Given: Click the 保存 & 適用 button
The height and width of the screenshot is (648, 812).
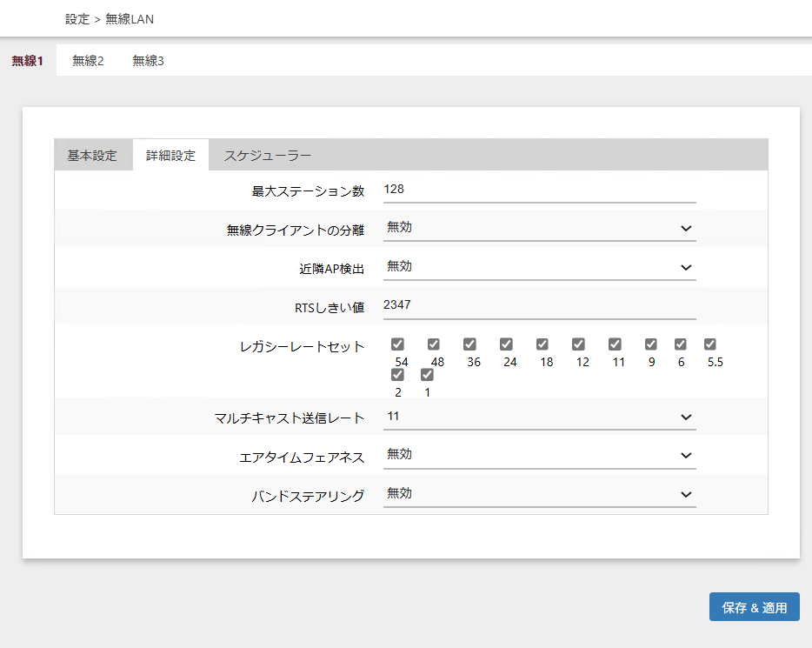Looking at the screenshot, I should (754, 608).
